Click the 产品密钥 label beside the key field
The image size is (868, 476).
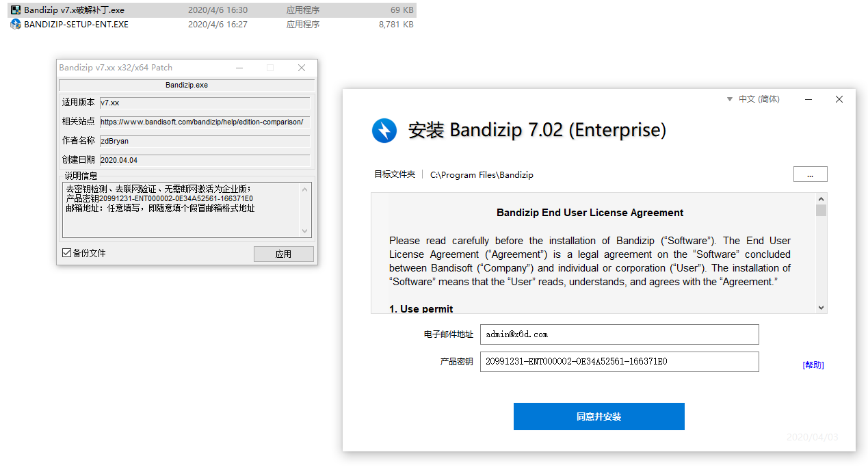(457, 362)
